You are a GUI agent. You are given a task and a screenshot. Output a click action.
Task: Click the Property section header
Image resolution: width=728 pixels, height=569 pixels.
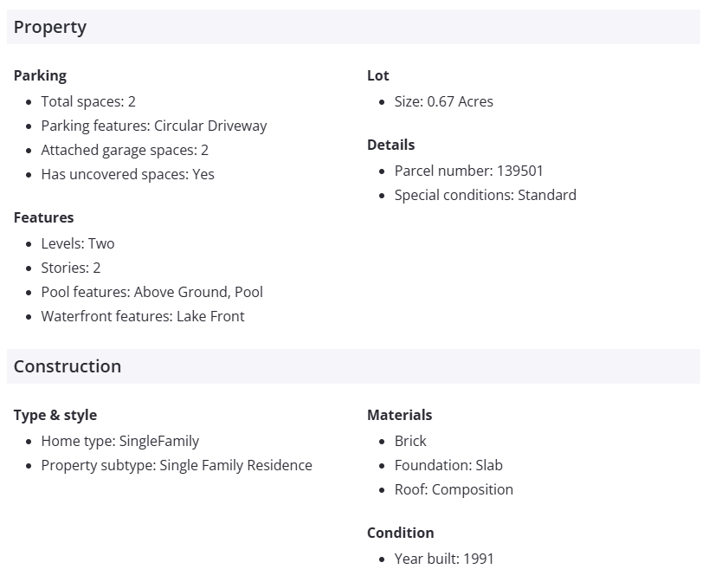(x=50, y=27)
